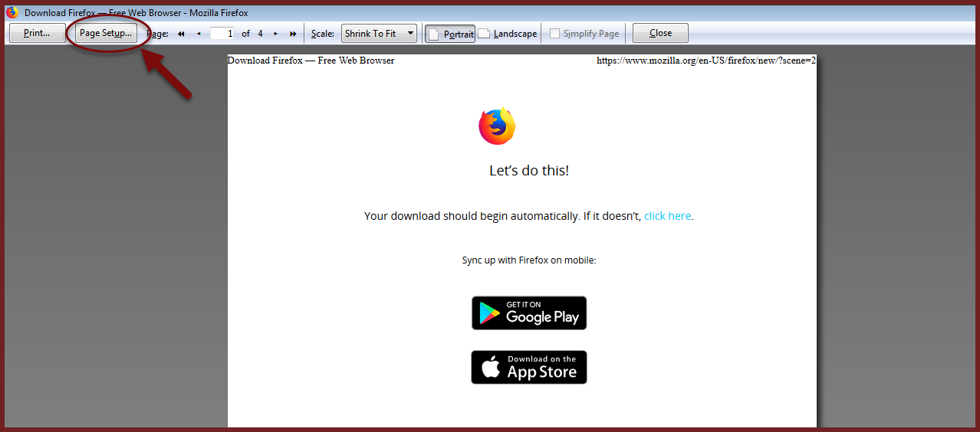Go to previous page arrow
This screenshot has height=432, width=980.
[199, 34]
